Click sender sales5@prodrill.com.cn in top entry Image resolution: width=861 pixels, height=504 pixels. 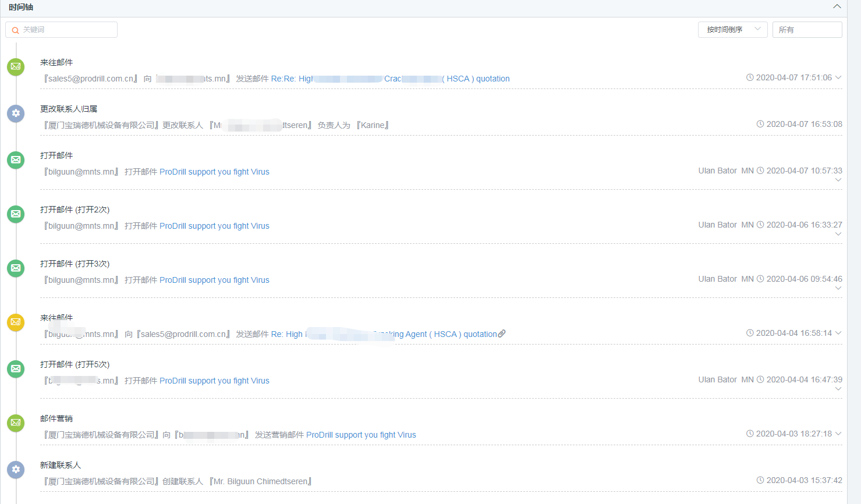pos(91,79)
